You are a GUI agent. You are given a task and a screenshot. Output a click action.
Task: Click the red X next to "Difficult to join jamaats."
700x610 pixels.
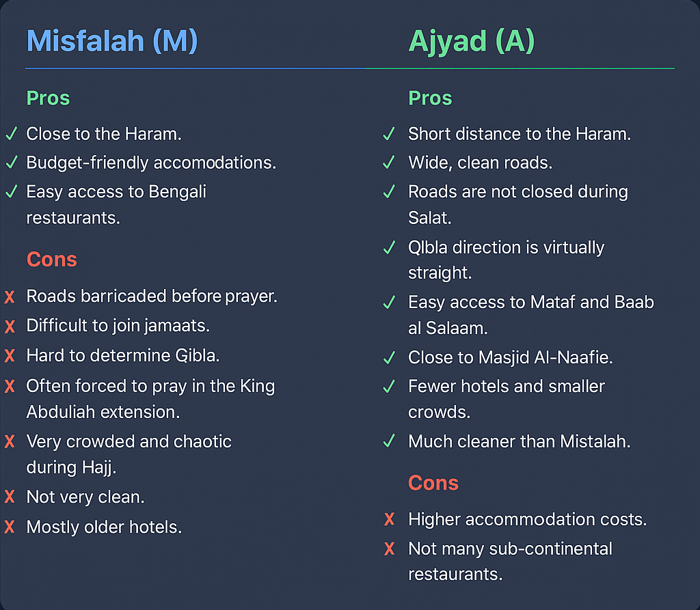tap(10, 327)
